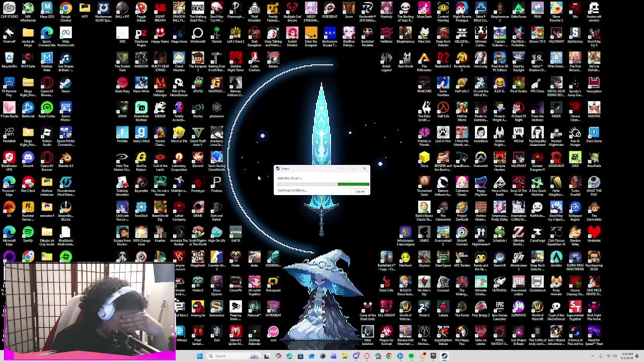Click the taskbar Search box
644x362 pixels.
coord(233,356)
